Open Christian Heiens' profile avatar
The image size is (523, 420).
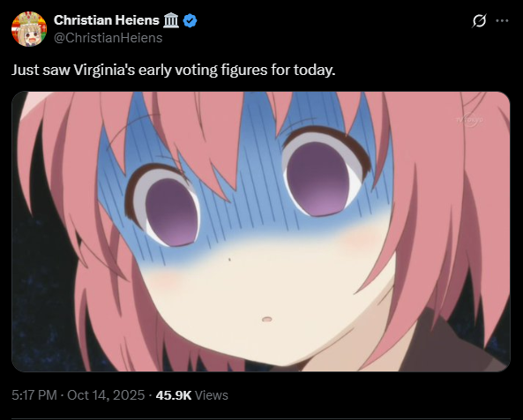[29, 29]
